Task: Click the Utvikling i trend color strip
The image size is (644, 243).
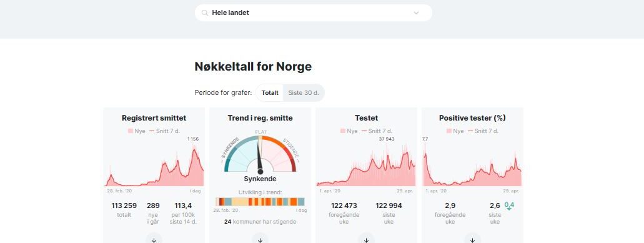Action: point(260,202)
